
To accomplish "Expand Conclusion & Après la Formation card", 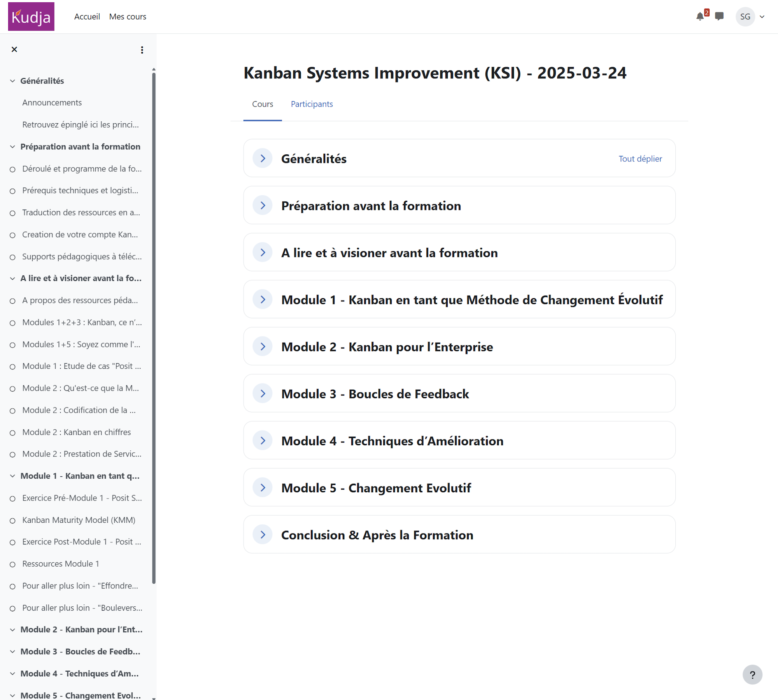I will coord(263,535).
